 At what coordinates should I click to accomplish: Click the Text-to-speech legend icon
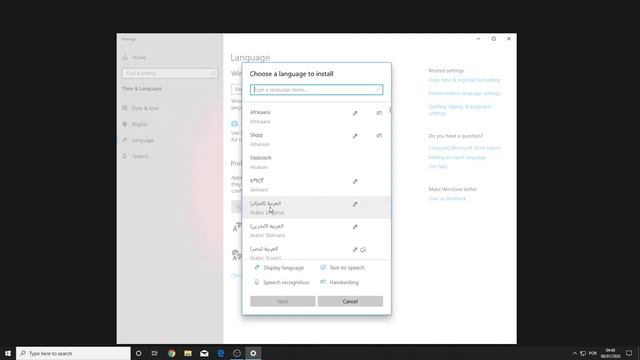coord(323,268)
